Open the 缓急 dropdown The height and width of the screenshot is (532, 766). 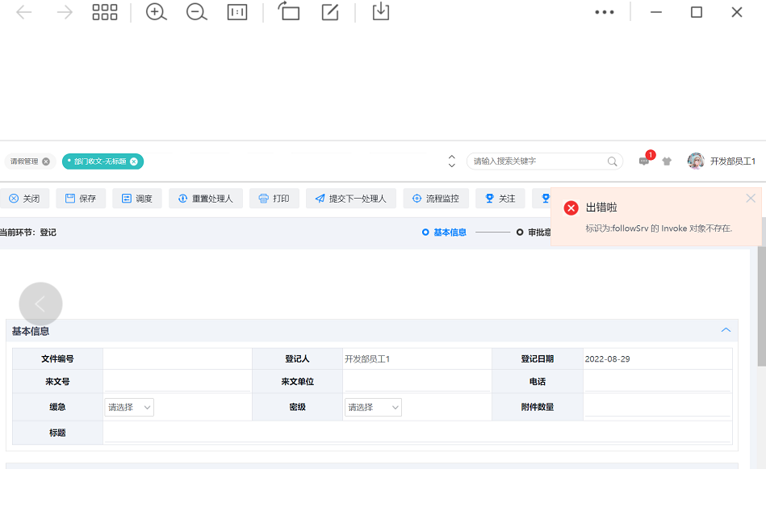[129, 408]
